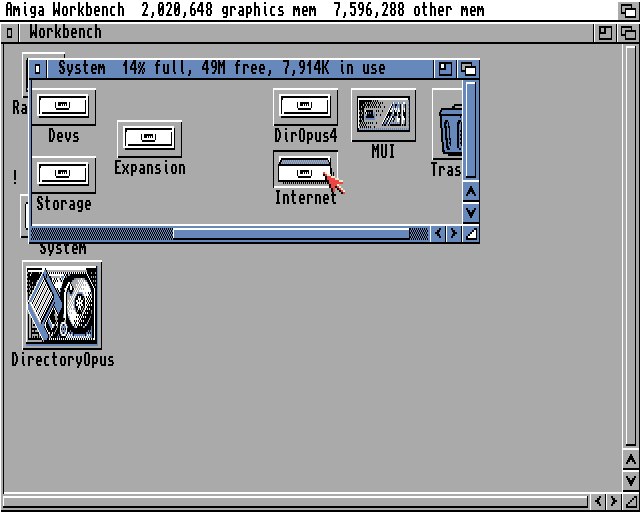Image resolution: width=640 pixels, height=512 pixels.
Task: Click Workbench window scroll down arrow
Action: click(631, 481)
